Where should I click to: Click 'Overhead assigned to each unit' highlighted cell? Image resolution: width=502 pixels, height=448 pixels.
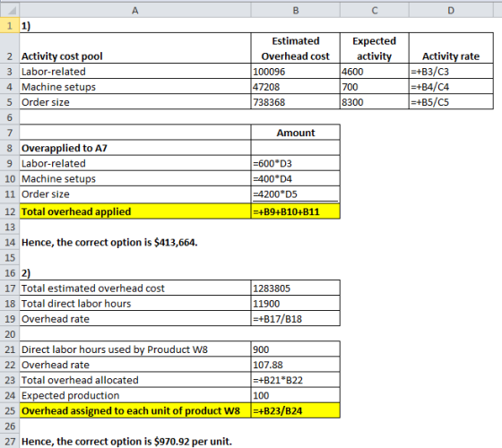point(135,410)
